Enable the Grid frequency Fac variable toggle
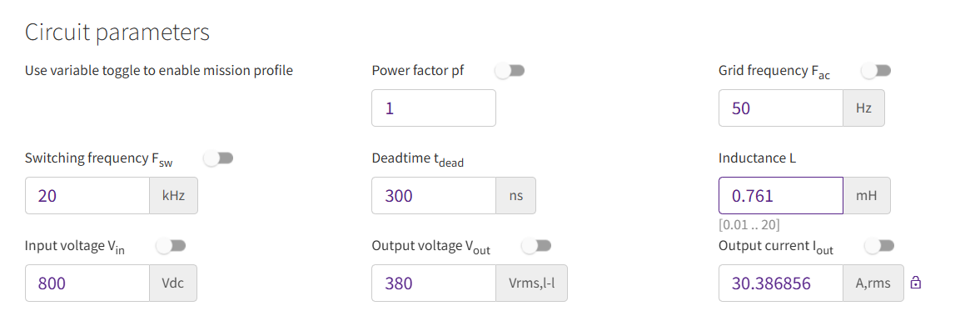Image resolution: width=980 pixels, height=331 pixels. (876, 72)
